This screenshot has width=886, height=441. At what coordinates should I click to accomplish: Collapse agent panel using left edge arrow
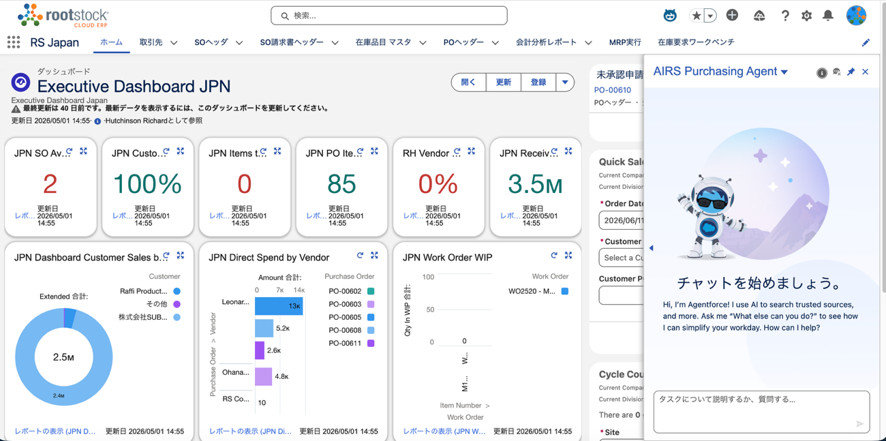point(651,248)
